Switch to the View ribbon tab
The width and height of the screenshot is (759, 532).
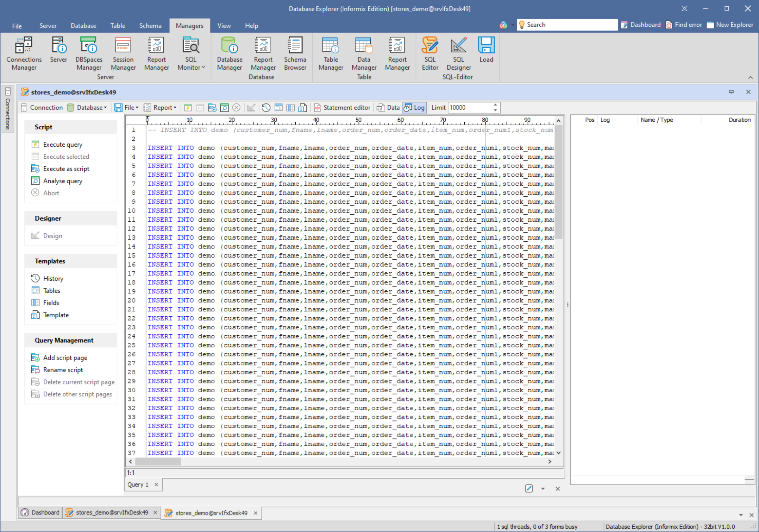click(x=224, y=26)
